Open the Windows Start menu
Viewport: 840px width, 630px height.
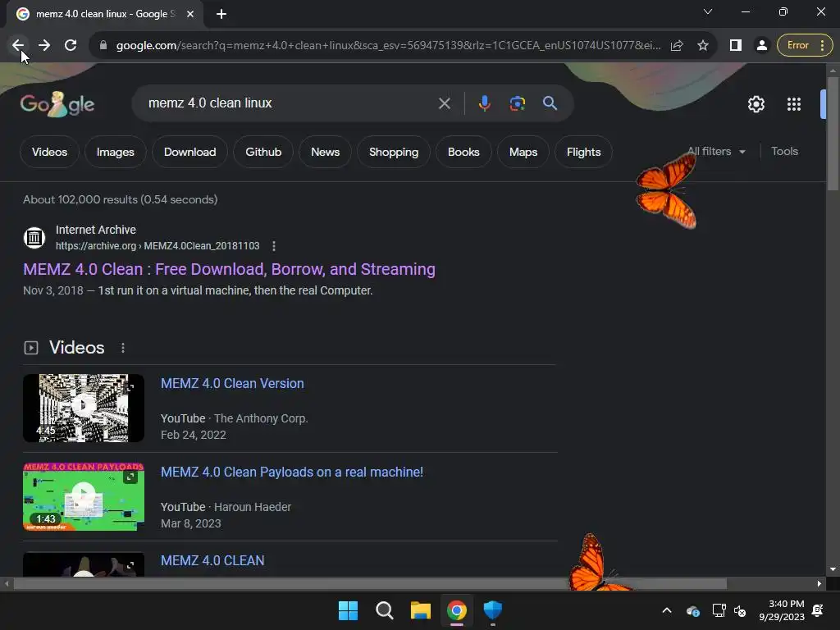click(x=348, y=610)
